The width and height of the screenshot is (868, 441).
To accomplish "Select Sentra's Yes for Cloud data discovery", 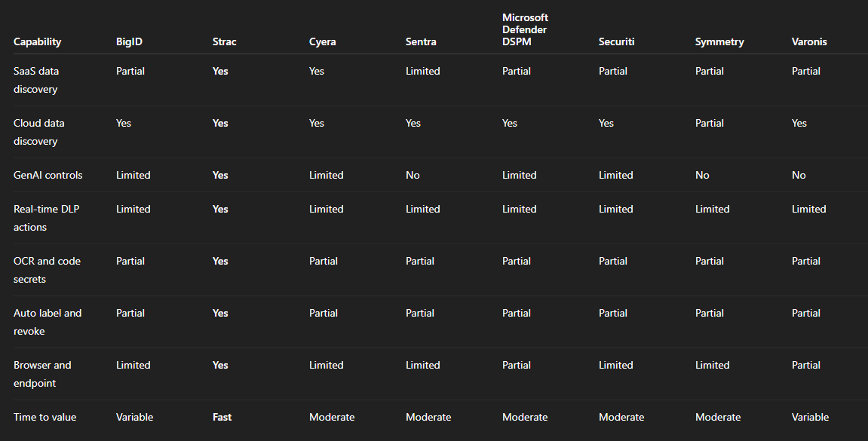I will click(413, 124).
